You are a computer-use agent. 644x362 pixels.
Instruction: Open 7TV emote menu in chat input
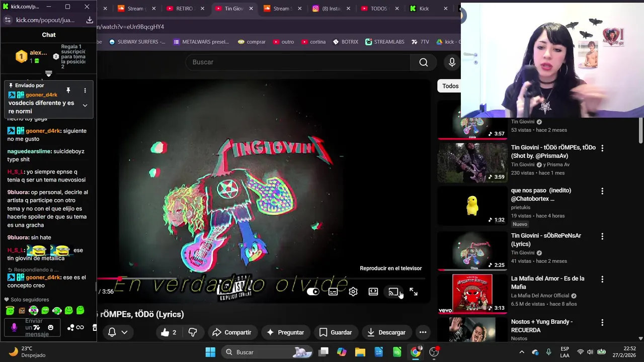pos(36,327)
